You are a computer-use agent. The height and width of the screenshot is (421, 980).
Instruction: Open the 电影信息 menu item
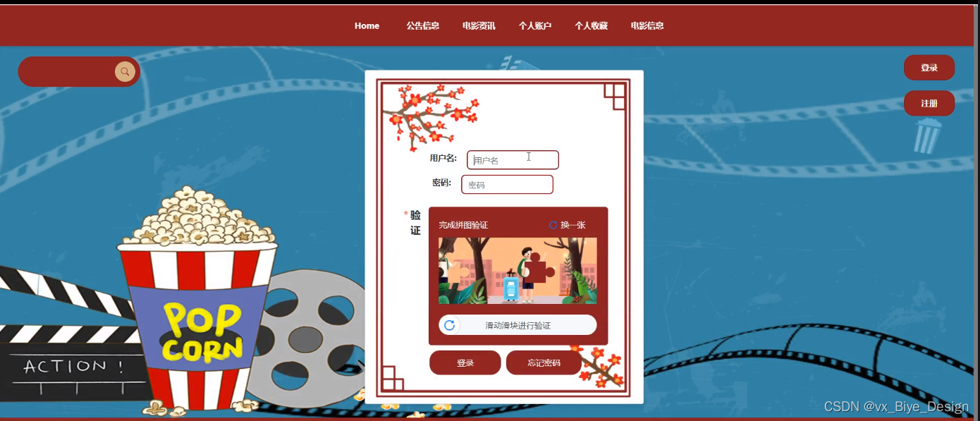click(647, 26)
